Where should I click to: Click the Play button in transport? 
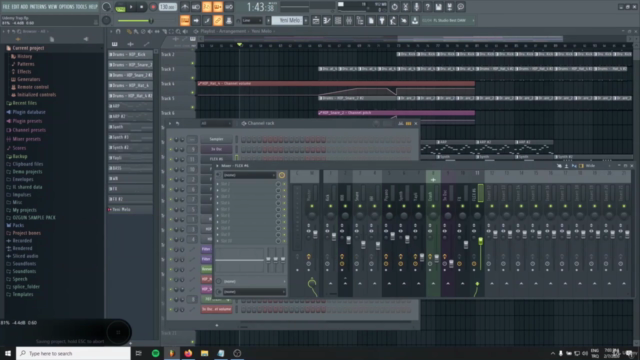click(131, 7)
